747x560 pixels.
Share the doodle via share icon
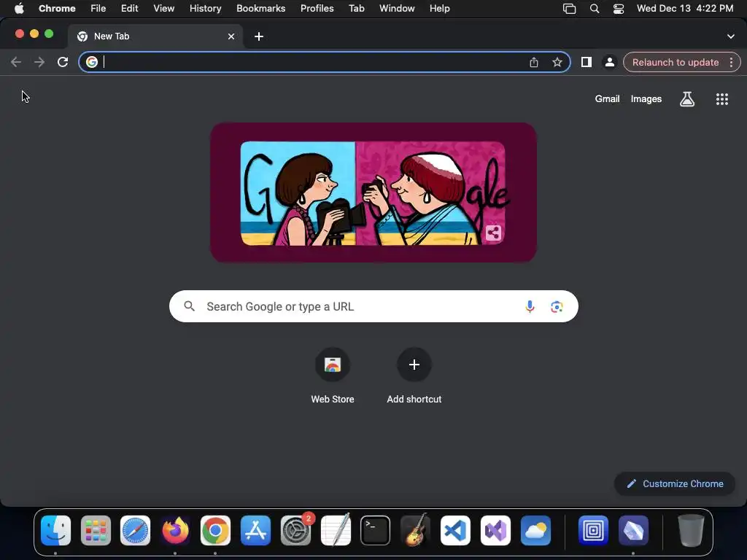coord(494,233)
